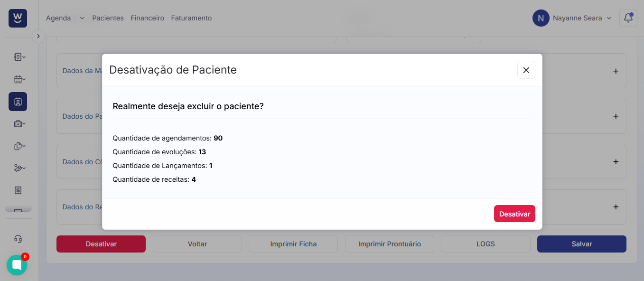The width and height of the screenshot is (644, 281).
Task: Open the Pacientes menu
Action: 108,18
